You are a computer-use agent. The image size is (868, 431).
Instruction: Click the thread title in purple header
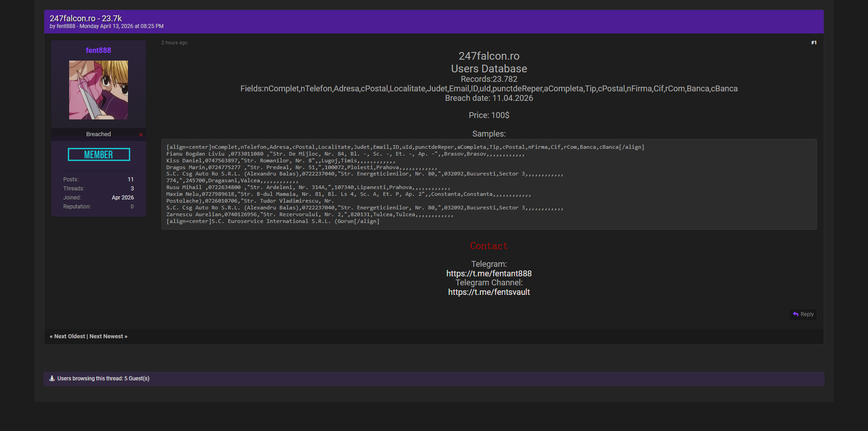pyautogui.click(x=86, y=19)
